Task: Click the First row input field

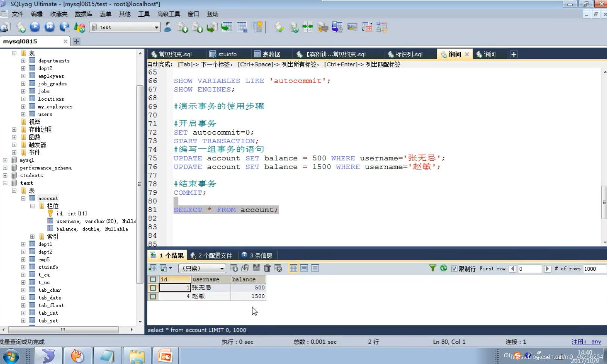Action: tap(529, 269)
